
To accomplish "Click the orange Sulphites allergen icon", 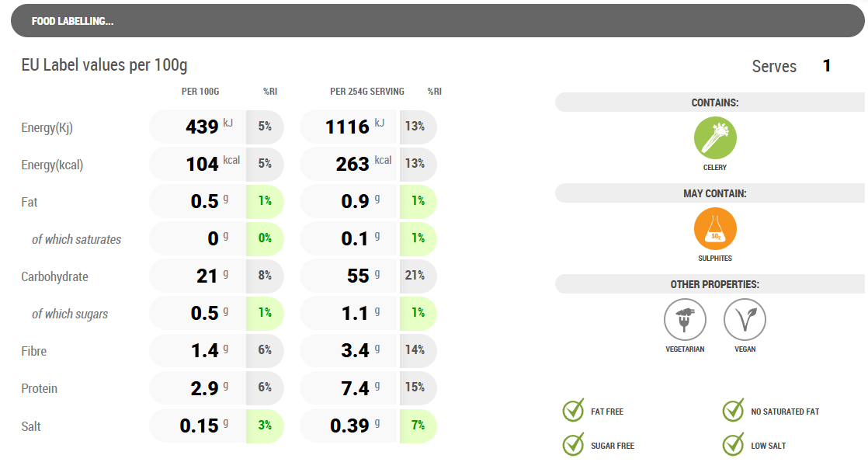I will pos(715,230).
